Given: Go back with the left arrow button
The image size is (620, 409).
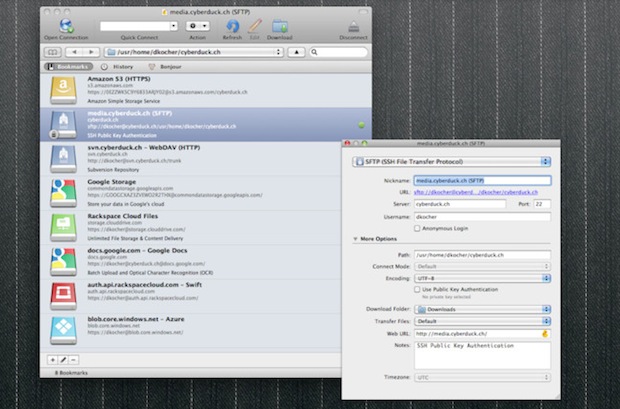Looking at the screenshot, I should pyautogui.click(x=74, y=52).
